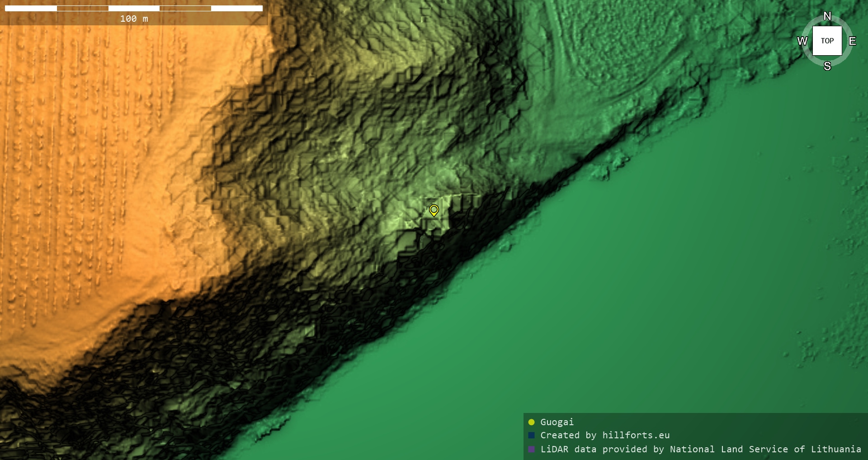The width and height of the screenshot is (868, 460).
Task: Click the yellow dot beside Guogai legend entry
Action: coord(531,422)
